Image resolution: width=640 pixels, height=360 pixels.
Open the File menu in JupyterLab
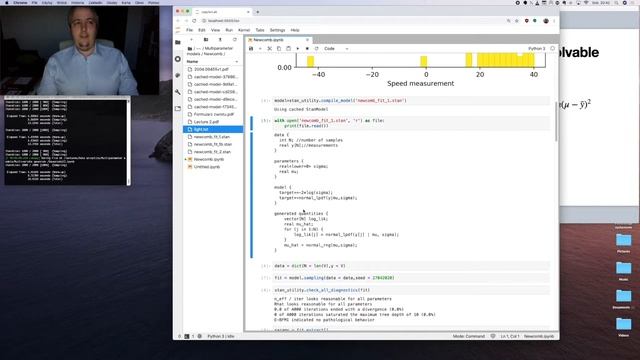[x=189, y=30]
